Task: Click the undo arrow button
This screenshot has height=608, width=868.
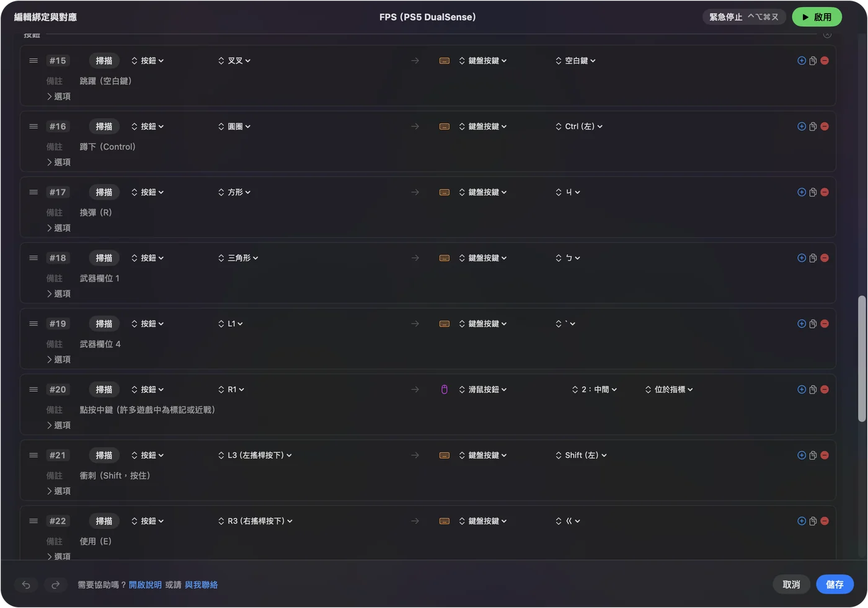Action: pos(26,584)
